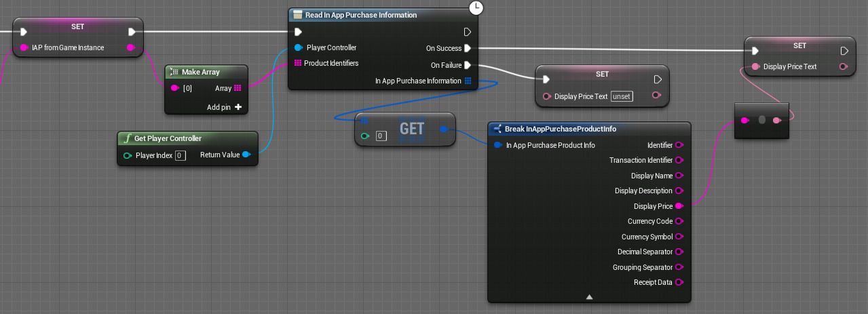Click the Display Description output pin
The height and width of the screenshot is (314, 868).
click(x=679, y=191)
